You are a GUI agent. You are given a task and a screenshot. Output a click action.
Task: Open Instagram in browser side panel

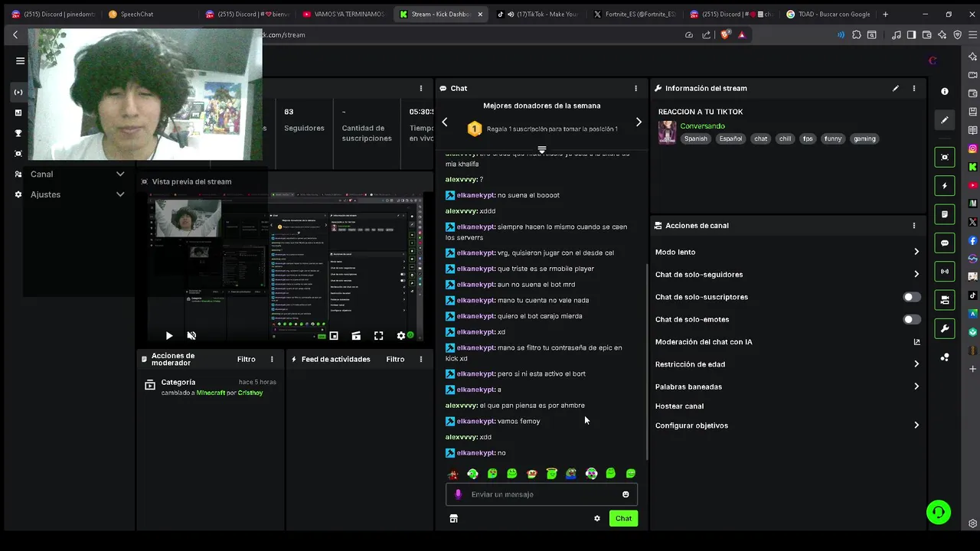(972, 148)
